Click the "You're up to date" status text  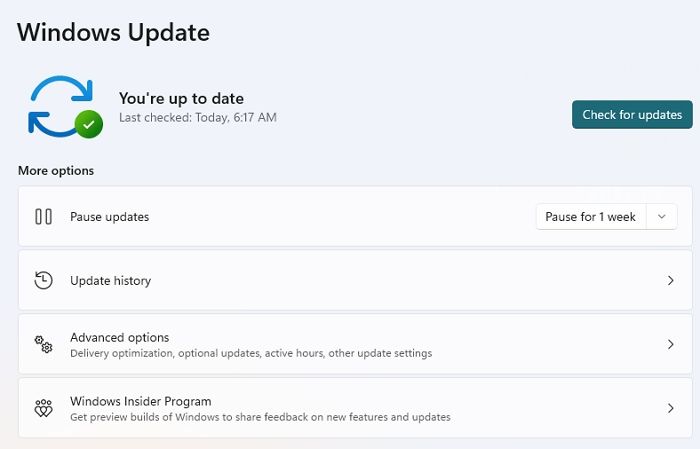181,98
